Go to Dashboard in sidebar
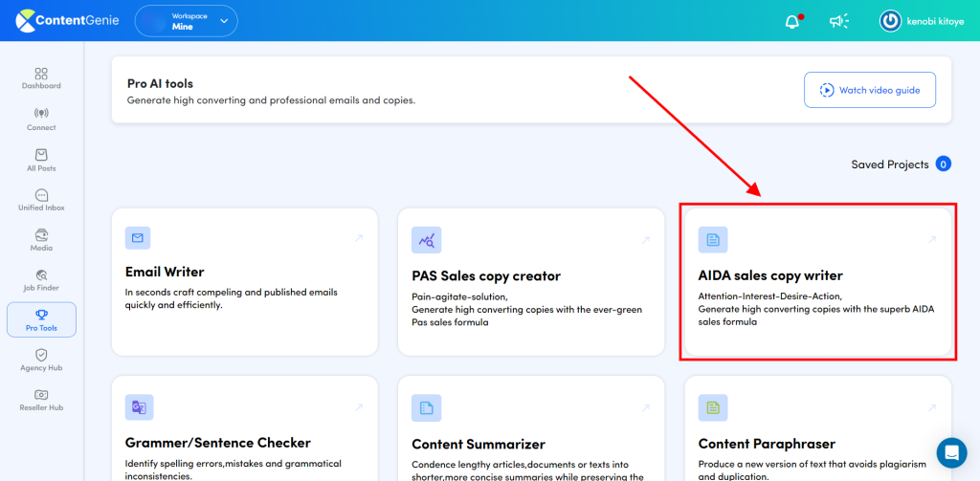Image resolution: width=980 pixels, height=481 pixels. point(41,78)
